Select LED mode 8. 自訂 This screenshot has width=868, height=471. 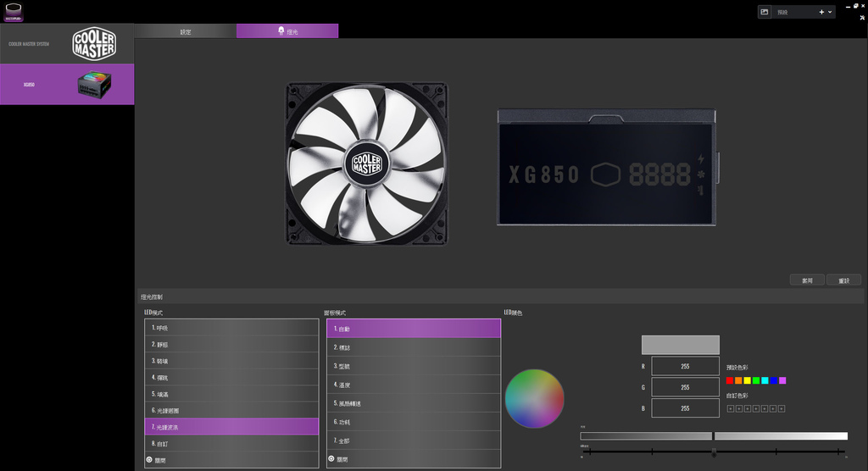pyautogui.click(x=231, y=443)
